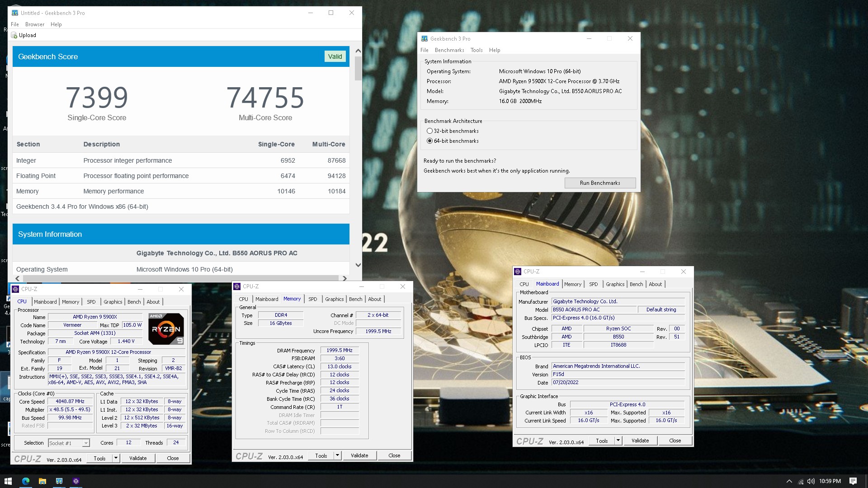Screen dimensions: 868x488
Task: Click the Valid badge in Geekbench Score header
Action: click(335, 56)
